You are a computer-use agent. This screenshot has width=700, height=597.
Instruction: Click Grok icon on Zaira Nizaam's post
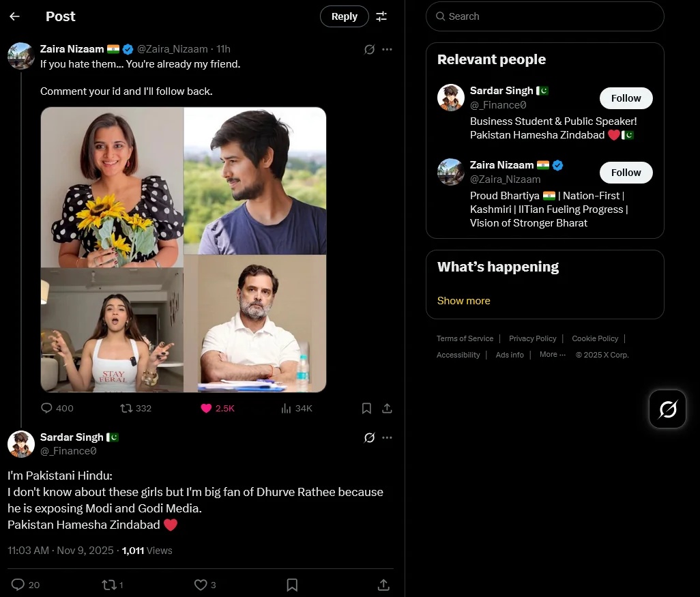tap(369, 49)
